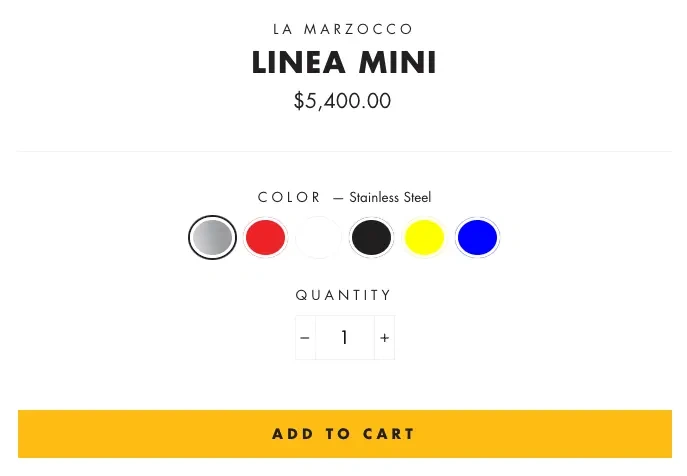687x476 pixels.
Task: Click the horizontal divider under the price
Action: [344, 152]
